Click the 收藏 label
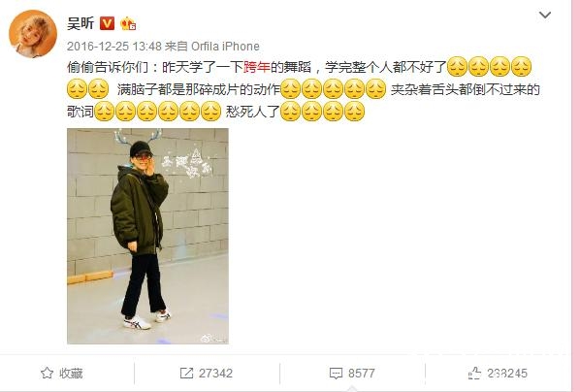Screen dimensions: 580x392 coord(71,374)
